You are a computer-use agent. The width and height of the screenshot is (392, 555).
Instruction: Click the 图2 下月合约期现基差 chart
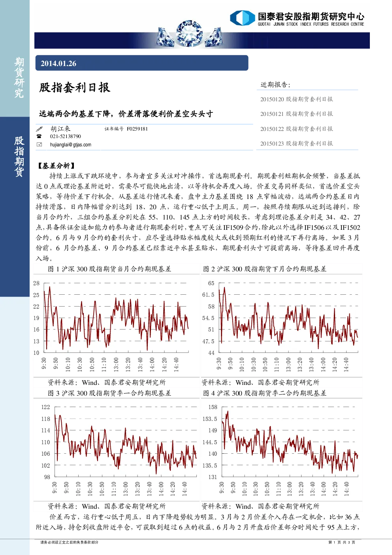pos(281,324)
